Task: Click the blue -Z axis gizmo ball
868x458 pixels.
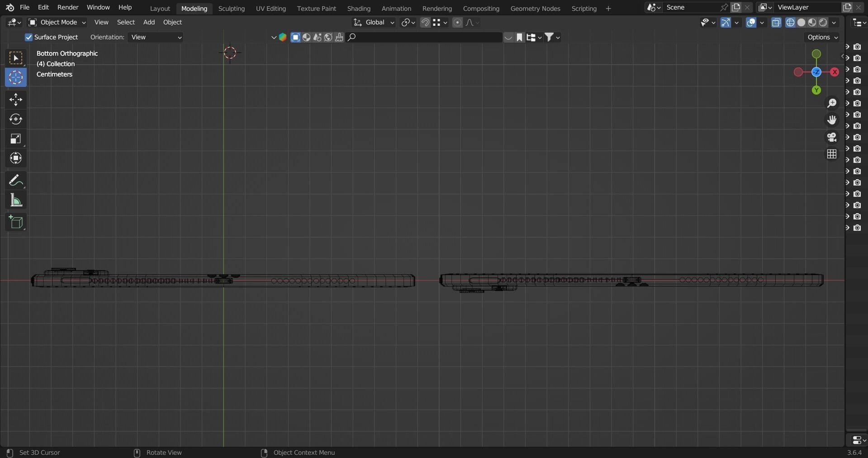Action: tap(816, 72)
